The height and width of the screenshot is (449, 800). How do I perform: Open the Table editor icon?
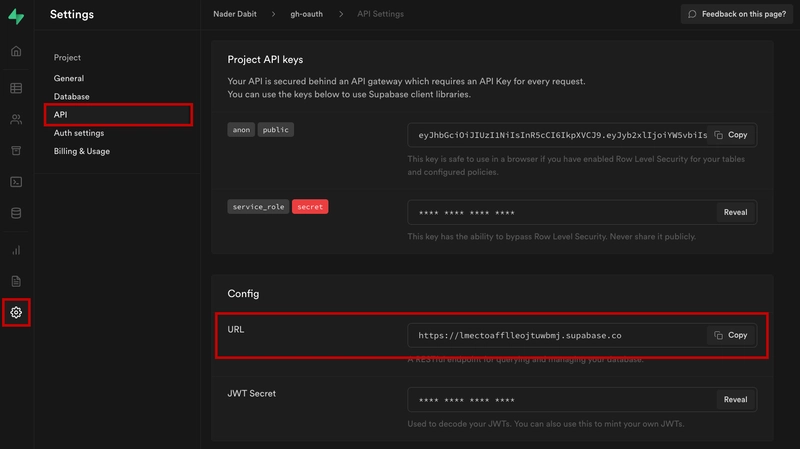point(16,88)
